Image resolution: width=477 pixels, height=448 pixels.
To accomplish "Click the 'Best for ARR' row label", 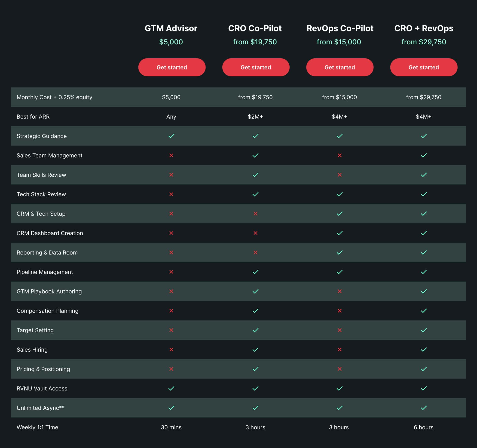I will click(33, 117).
